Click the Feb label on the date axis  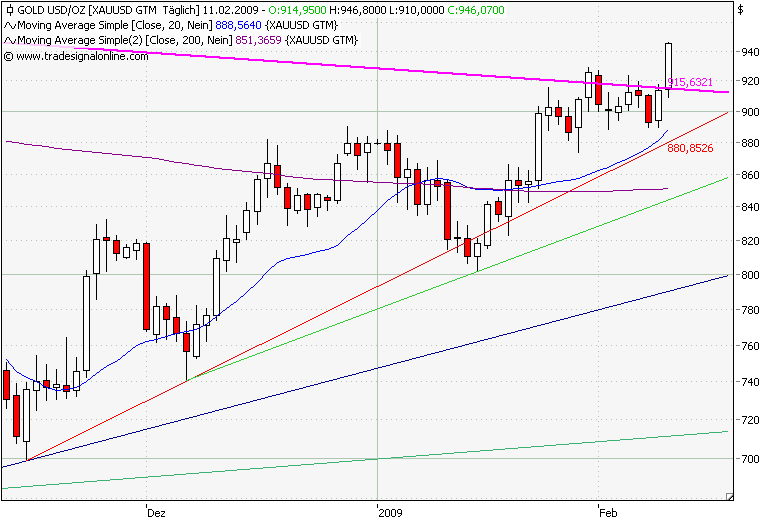pos(608,513)
